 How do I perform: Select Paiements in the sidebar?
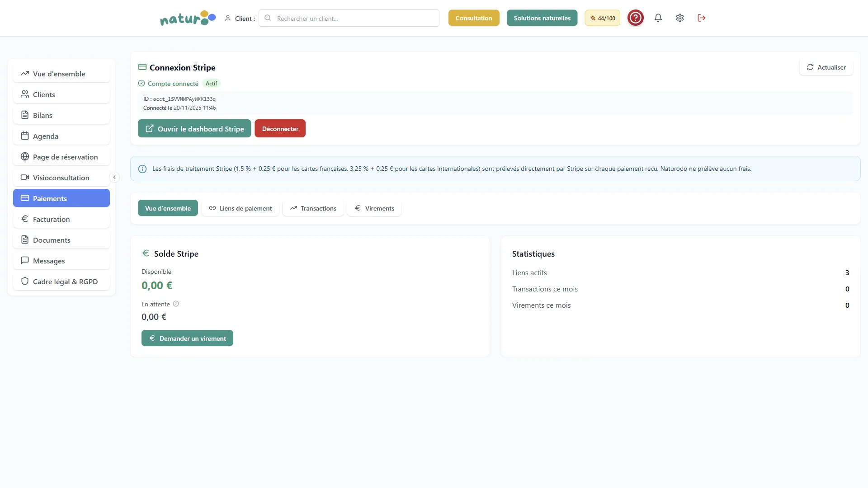point(61,198)
